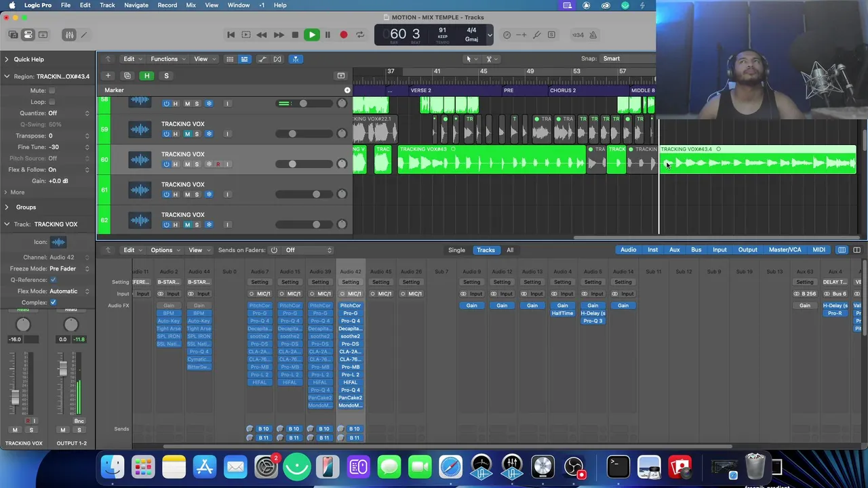The height and width of the screenshot is (488, 868).
Task: Go to beginning of project
Action: click(x=231, y=35)
